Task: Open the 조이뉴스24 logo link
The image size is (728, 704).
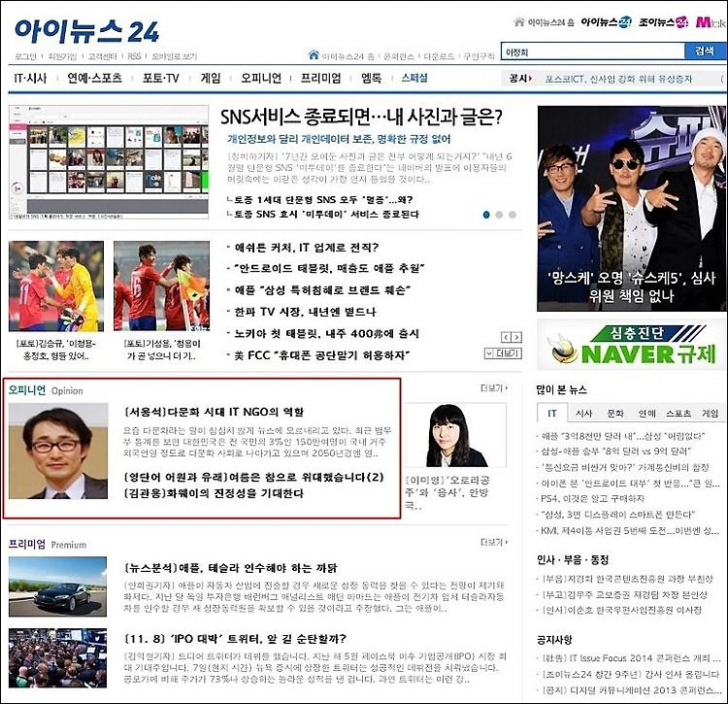Action: 663,21
